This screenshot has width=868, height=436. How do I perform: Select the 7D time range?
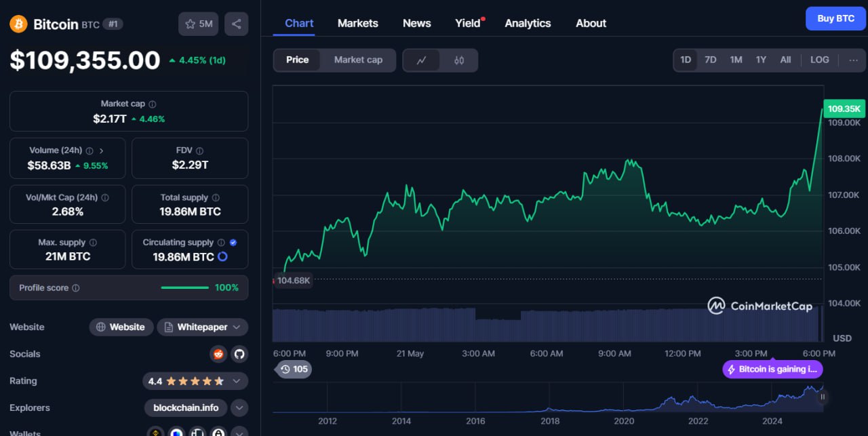pyautogui.click(x=710, y=60)
